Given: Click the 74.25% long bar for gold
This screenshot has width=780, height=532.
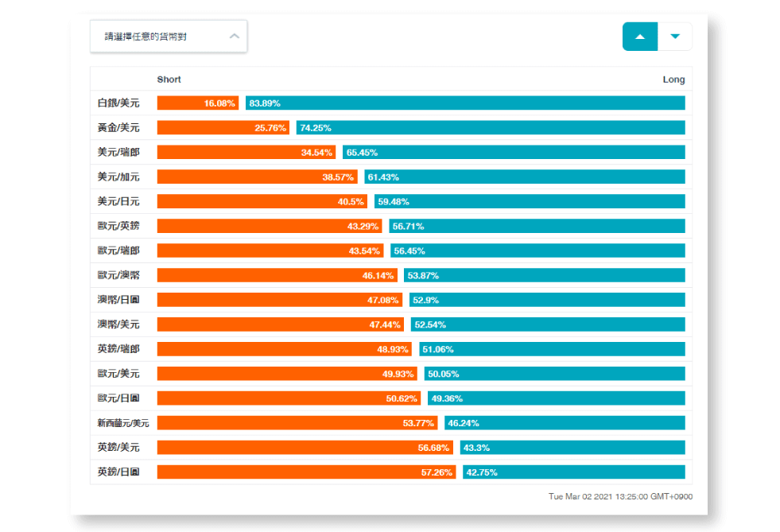Looking at the screenshot, I should 491,128.
